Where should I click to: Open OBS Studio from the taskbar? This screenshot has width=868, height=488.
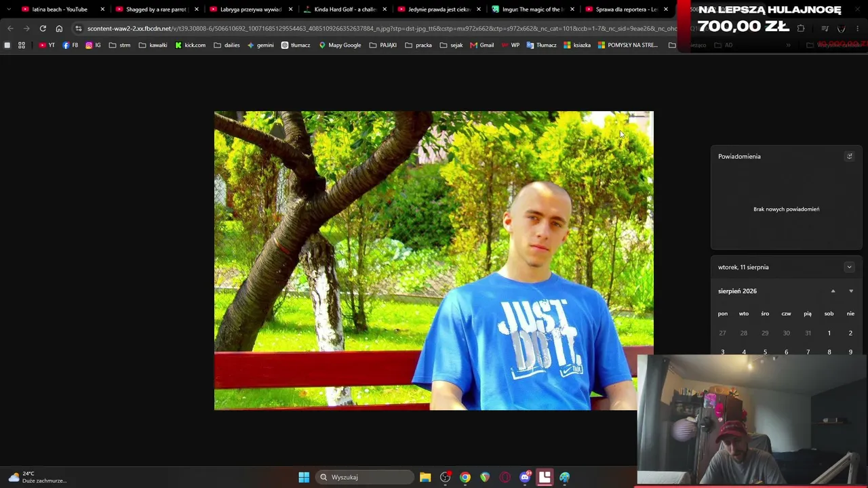point(445,477)
